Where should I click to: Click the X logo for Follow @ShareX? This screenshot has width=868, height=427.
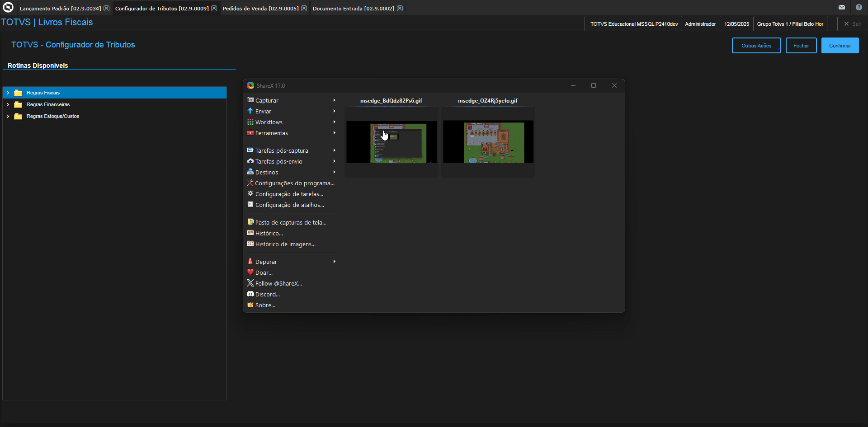(x=250, y=283)
